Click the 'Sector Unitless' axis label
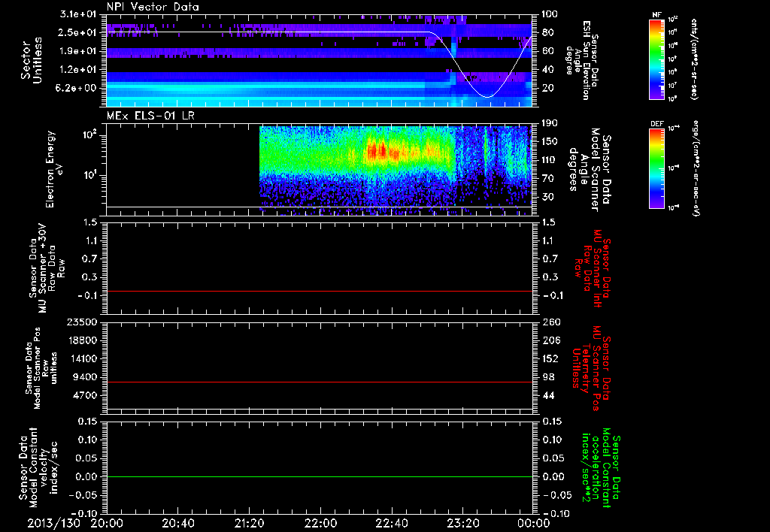Screen dimensions: 770x532 pos(32,60)
